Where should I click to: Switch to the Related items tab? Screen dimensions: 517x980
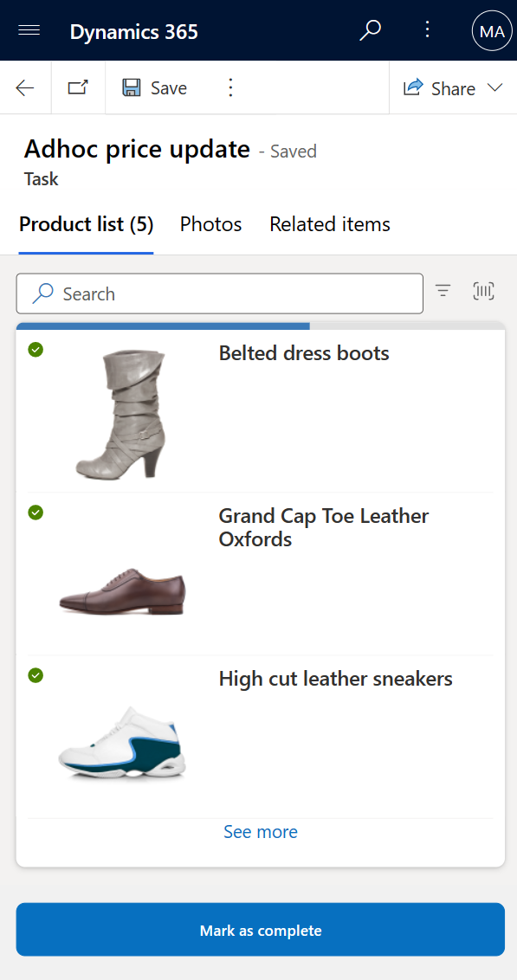click(x=330, y=224)
